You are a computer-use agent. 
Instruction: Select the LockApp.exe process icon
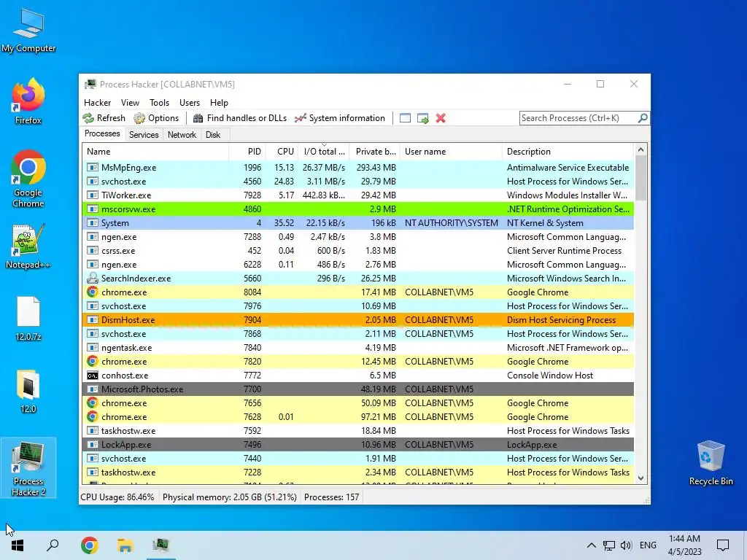coord(93,444)
